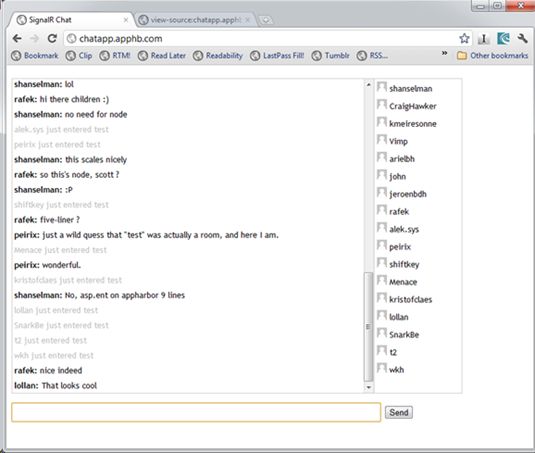
Task: Click message "rafek: five-liner ?"
Action: pos(47,220)
